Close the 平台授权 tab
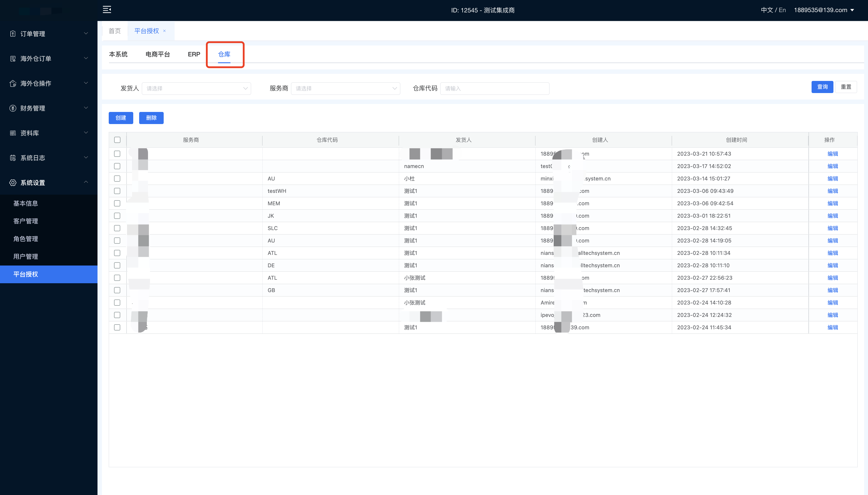The height and width of the screenshot is (495, 868). point(165,31)
